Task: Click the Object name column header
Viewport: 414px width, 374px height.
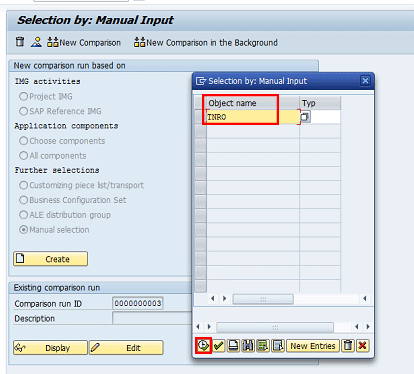Action: click(253, 103)
